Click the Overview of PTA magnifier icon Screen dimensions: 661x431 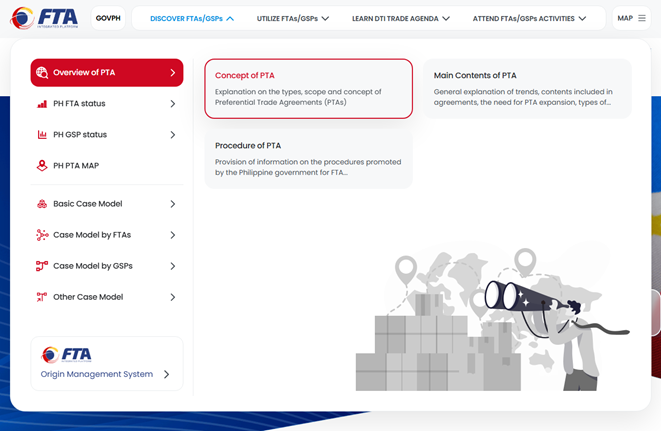click(41, 73)
